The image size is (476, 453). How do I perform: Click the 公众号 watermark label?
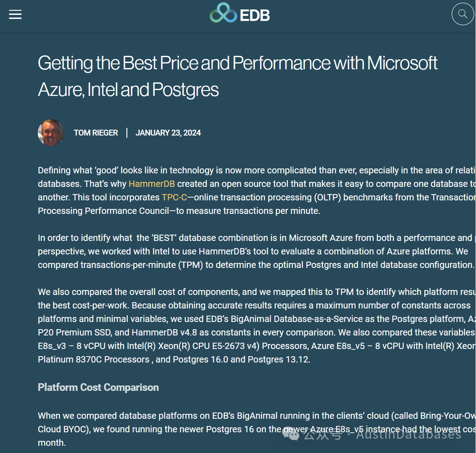coord(323,434)
